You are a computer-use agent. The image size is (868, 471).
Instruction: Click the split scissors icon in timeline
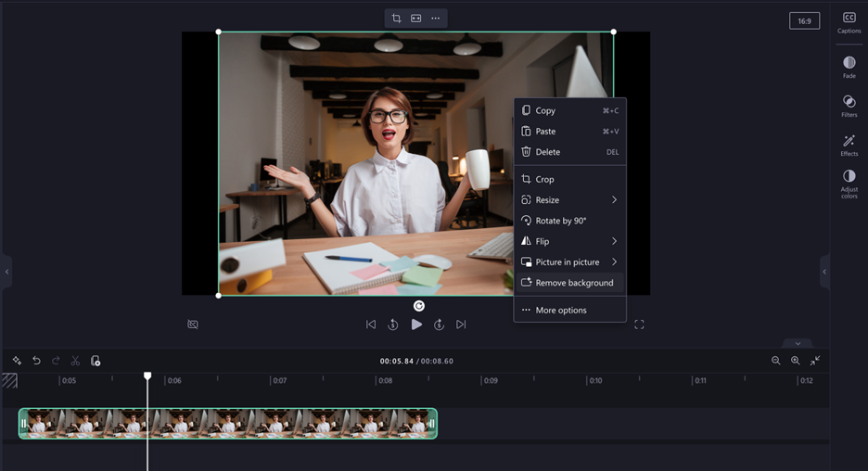tap(75, 361)
